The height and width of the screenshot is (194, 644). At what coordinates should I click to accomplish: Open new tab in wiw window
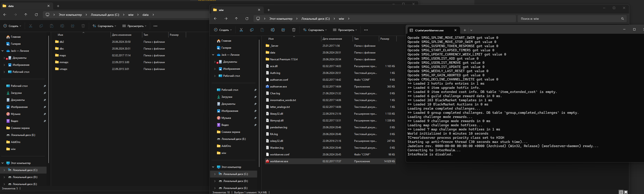coord(269,10)
